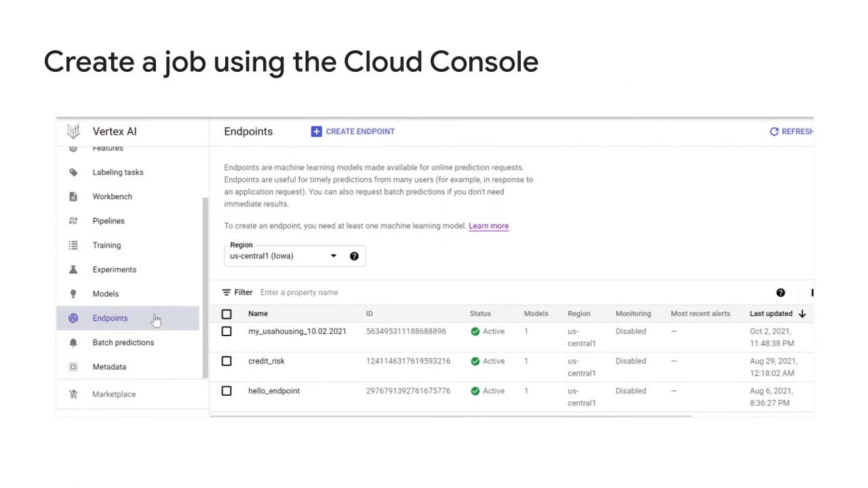Open Batch predictions in sidebar
This screenshot has width=868, height=488.
click(x=123, y=343)
